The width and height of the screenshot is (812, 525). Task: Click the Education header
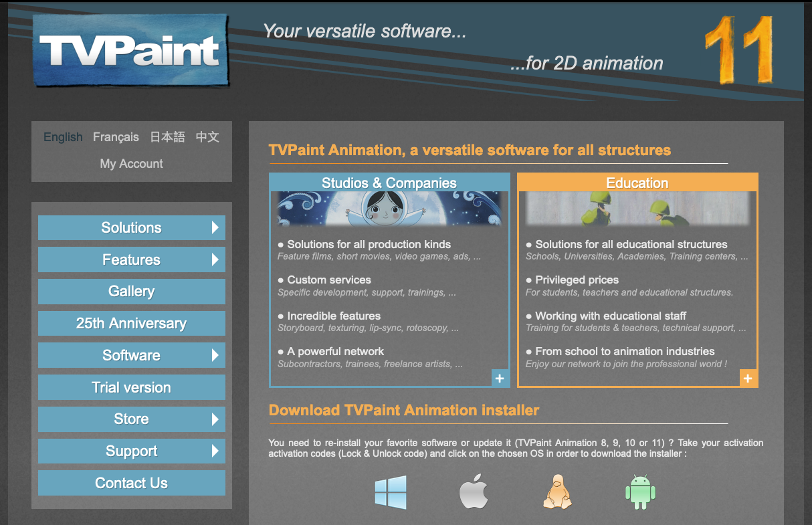(637, 183)
